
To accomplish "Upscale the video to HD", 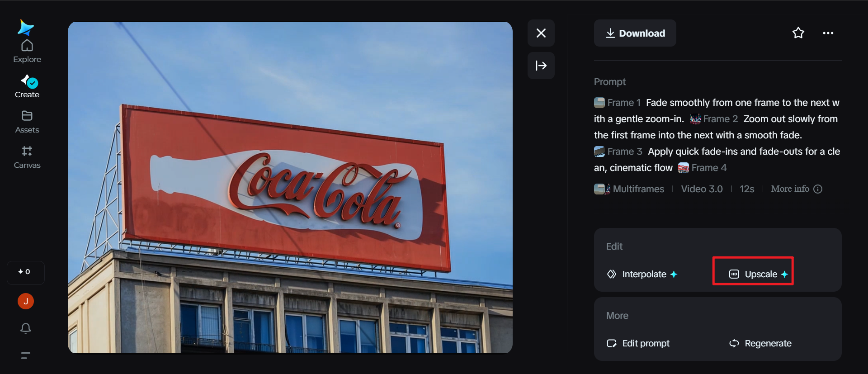I will click(x=758, y=274).
